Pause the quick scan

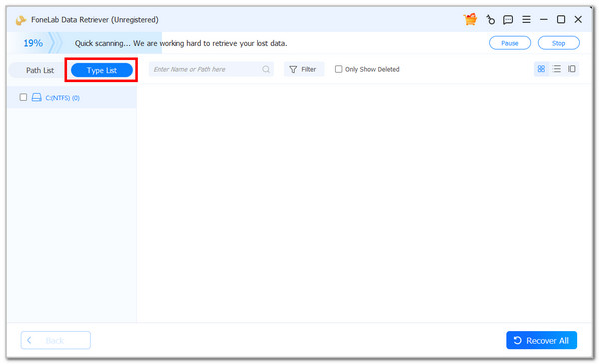(510, 43)
